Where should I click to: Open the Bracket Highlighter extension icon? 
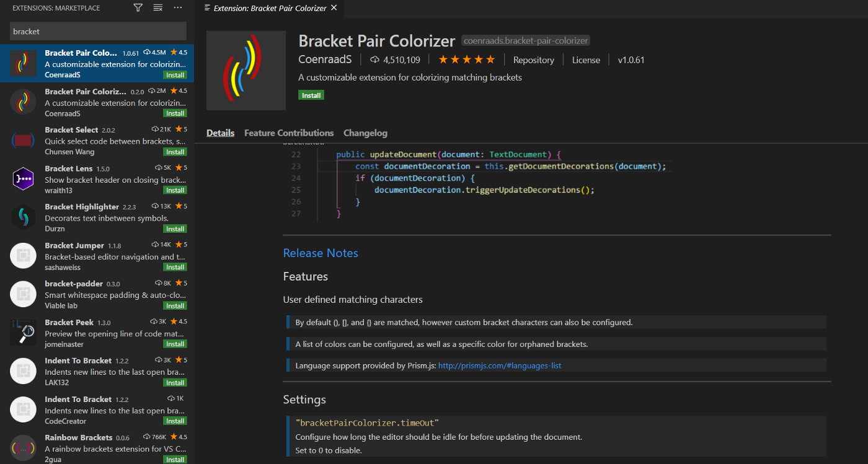(23, 217)
